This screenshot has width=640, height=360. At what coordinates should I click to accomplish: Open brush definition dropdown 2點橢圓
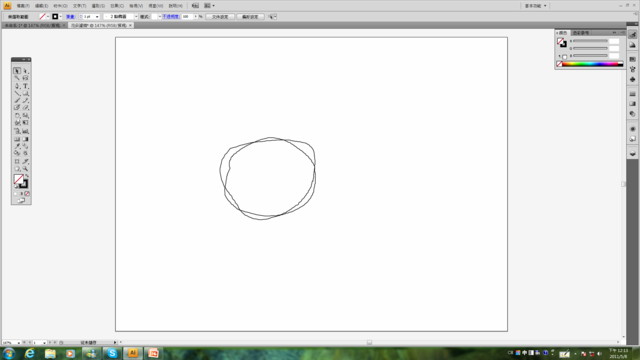pos(136,17)
